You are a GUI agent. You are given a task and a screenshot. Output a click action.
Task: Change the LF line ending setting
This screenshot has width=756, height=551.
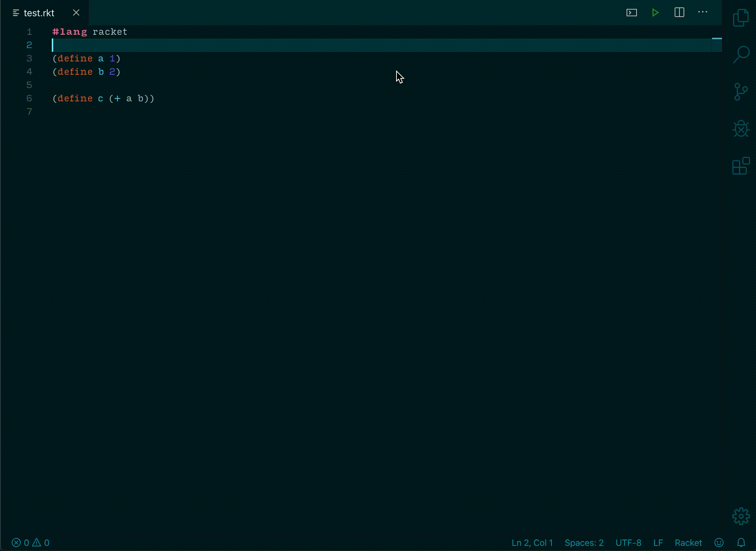658,542
